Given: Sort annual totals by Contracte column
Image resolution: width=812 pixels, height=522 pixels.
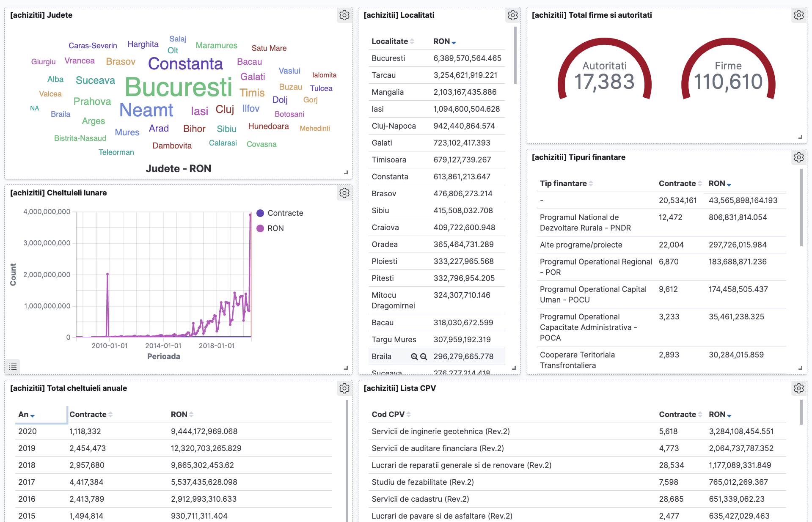Looking at the screenshot, I should click(x=91, y=415).
